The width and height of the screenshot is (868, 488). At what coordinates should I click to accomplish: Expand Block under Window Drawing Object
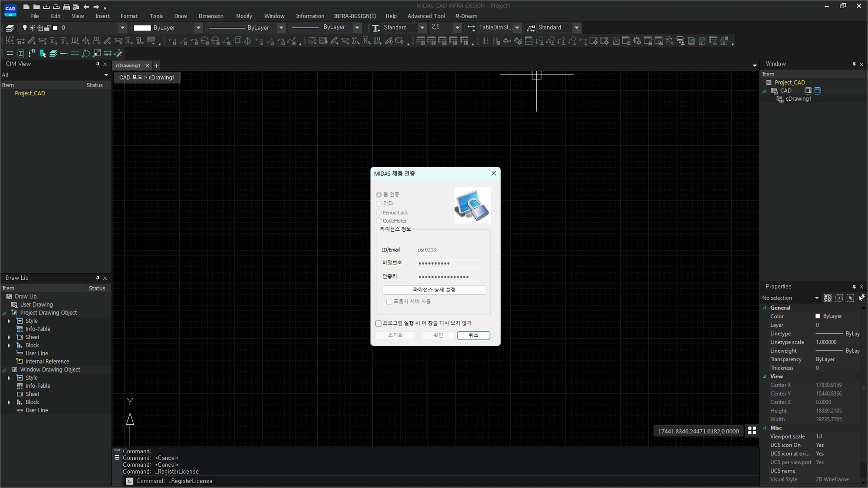click(9, 402)
